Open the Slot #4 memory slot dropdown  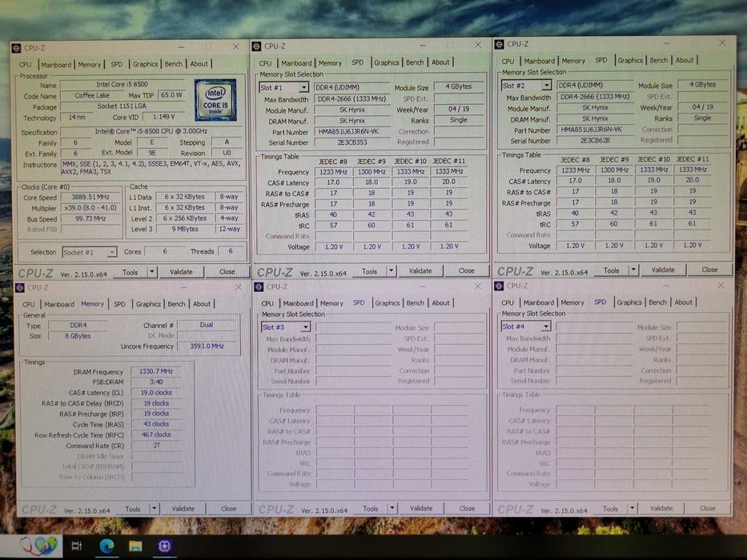(545, 326)
